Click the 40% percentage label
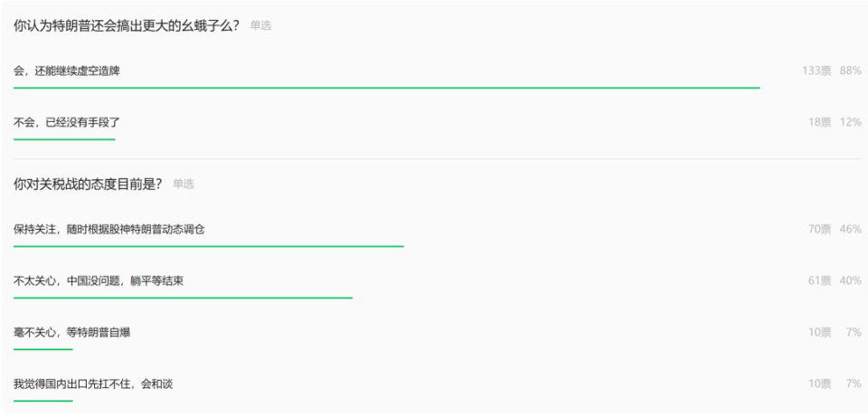 tap(850, 280)
